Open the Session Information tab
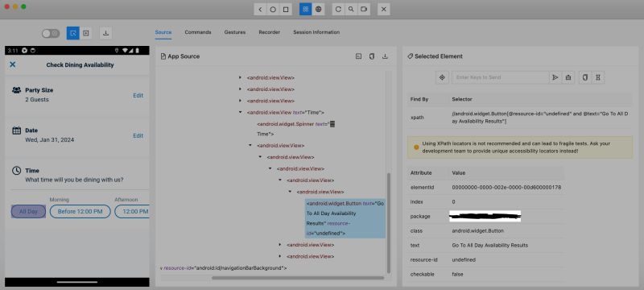 316,32
